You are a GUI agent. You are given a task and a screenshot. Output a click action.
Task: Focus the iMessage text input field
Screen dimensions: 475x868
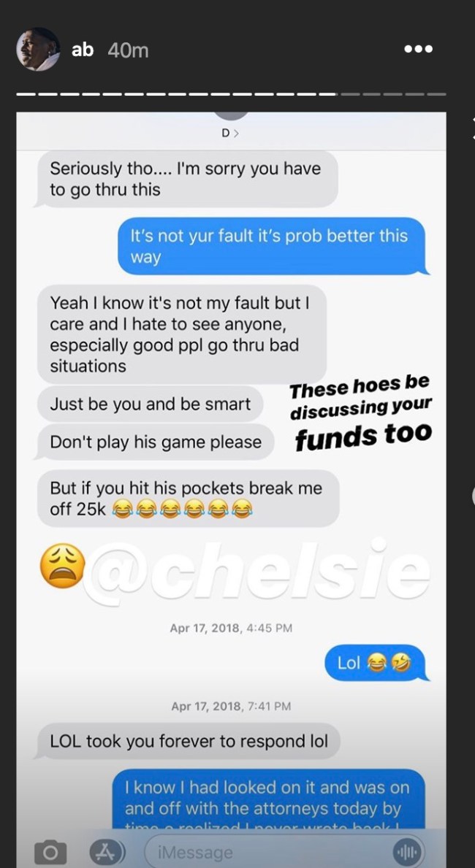pyautogui.click(x=284, y=853)
